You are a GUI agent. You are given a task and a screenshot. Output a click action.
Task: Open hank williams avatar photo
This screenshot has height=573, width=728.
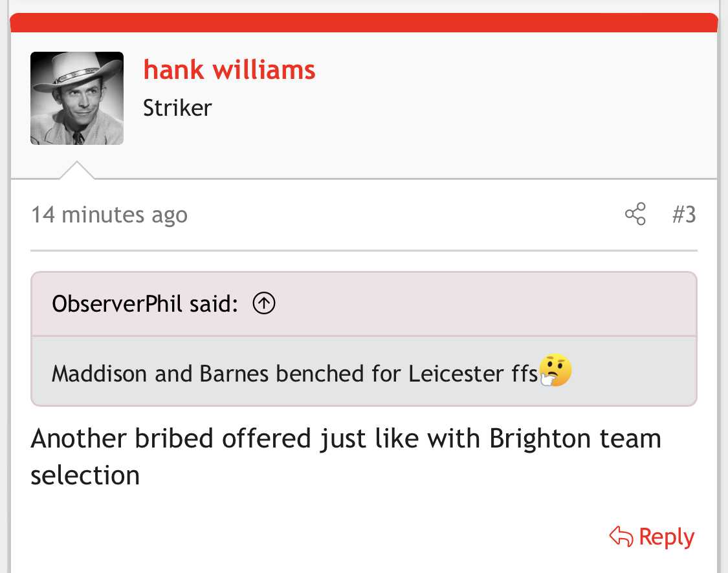pyautogui.click(x=77, y=98)
